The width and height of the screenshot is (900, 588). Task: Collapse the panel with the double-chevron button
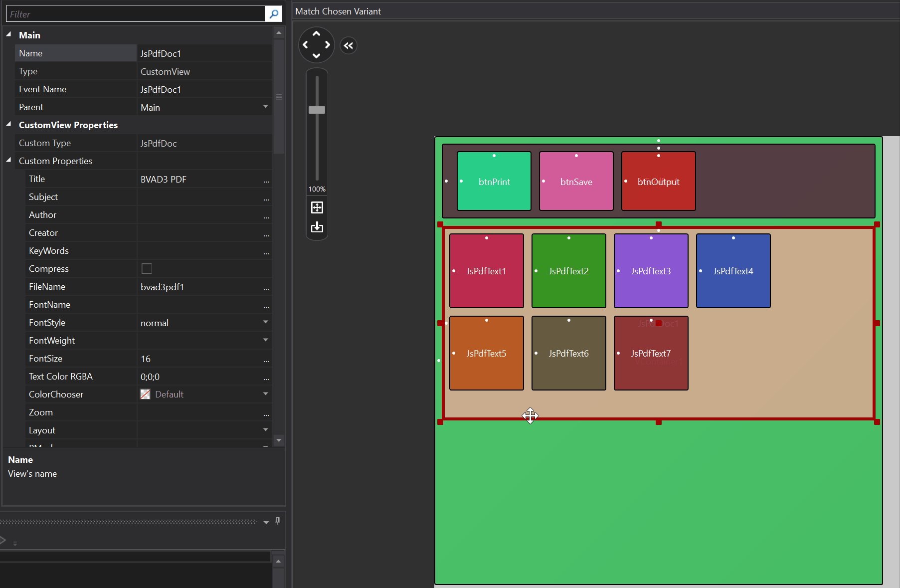(349, 46)
